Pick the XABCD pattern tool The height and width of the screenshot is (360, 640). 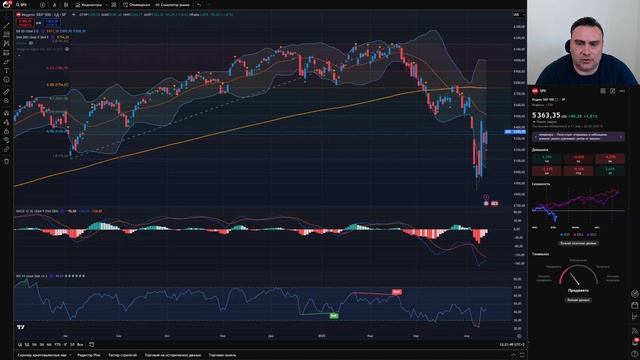click(x=7, y=44)
